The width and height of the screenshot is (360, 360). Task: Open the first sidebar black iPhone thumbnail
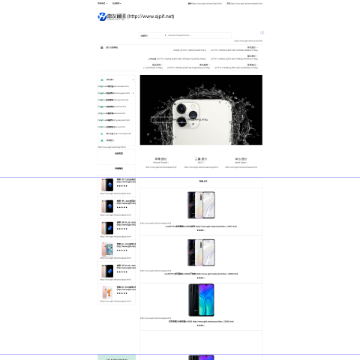[107, 185]
